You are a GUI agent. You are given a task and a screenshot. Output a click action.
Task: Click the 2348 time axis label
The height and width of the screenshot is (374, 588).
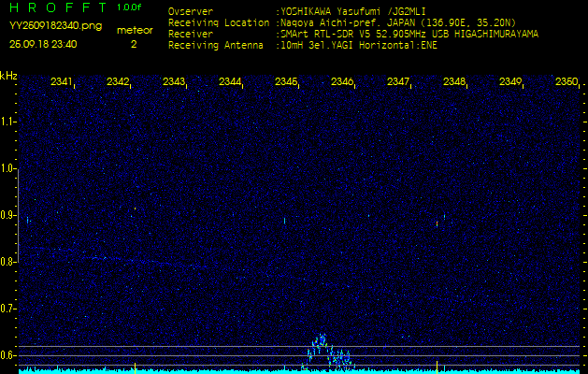[454, 82]
